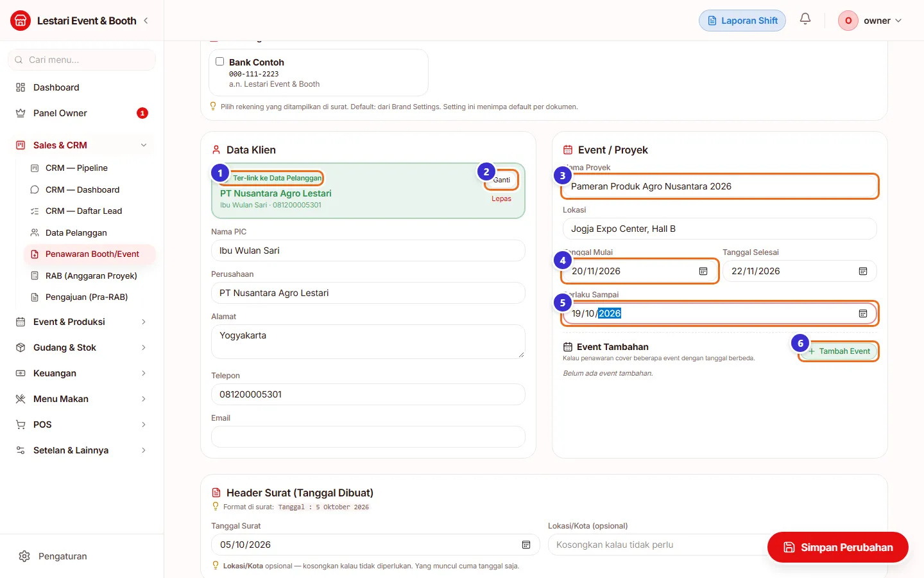Screen dimensions: 924x578
Task: Open calendar picker for Tanggal Selesai
Action: point(863,271)
